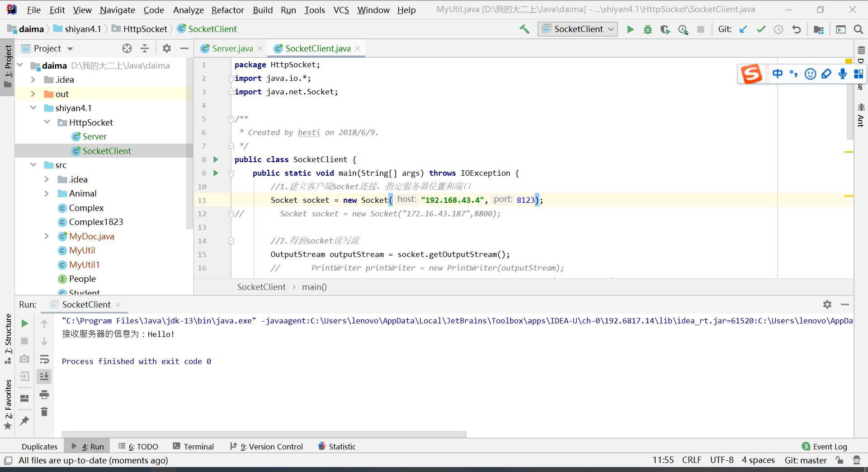Open the Analyze menu
868x472 pixels.
[x=188, y=10]
